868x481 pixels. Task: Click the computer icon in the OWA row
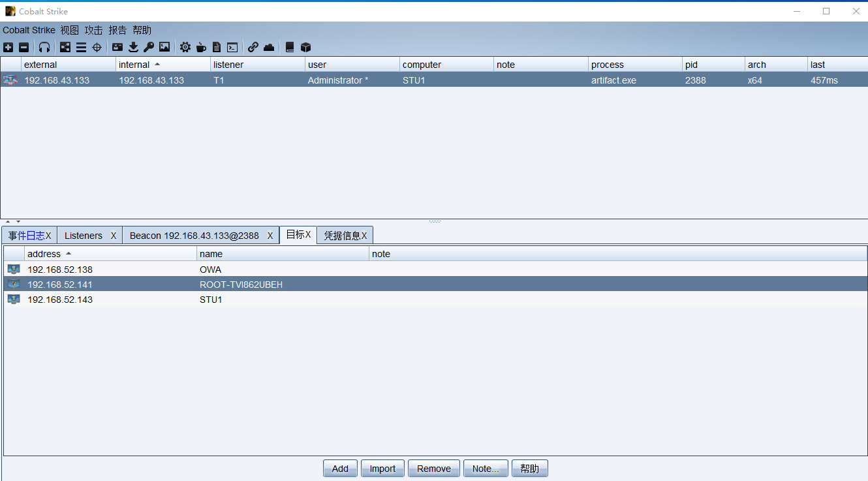point(14,270)
